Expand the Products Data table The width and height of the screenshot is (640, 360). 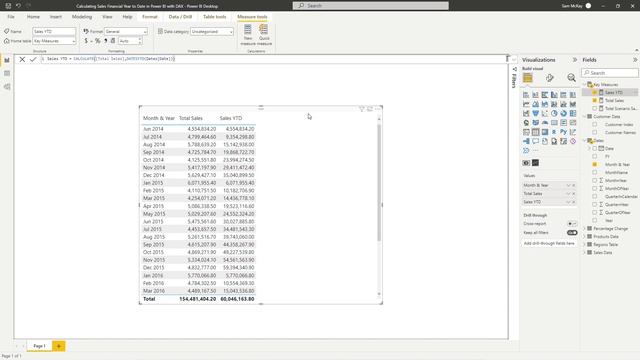[584, 236]
